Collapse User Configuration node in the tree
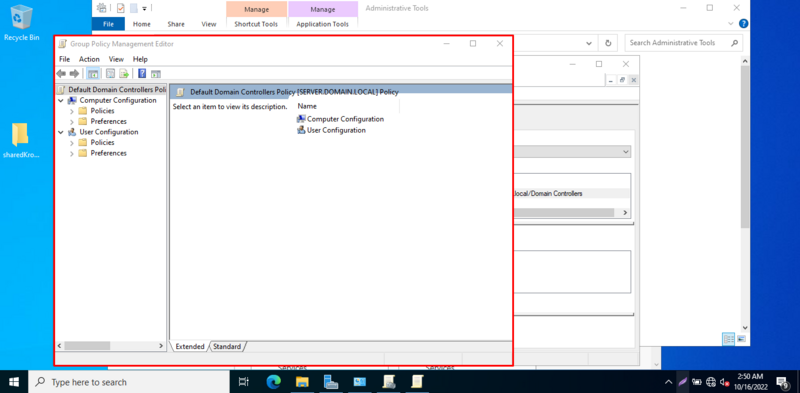Viewport: 800px width, 393px height. (x=61, y=132)
